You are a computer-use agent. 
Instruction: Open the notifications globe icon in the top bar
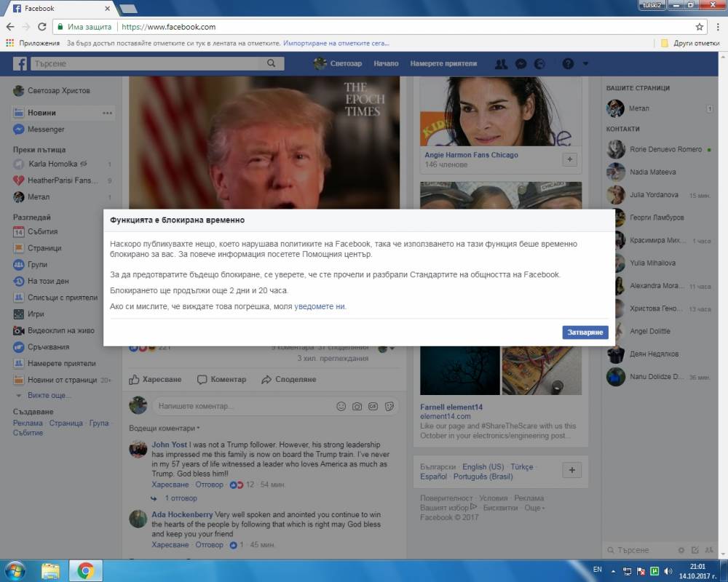tap(539, 63)
